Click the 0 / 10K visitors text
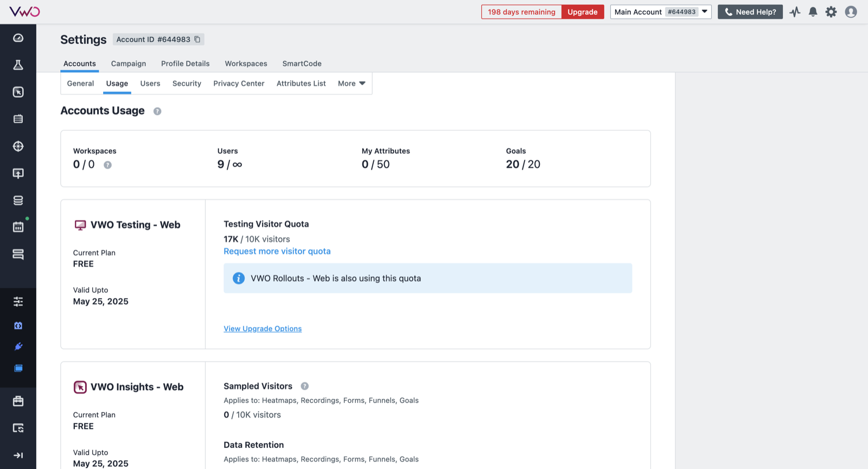This screenshot has width=868, height=469. 252,415
